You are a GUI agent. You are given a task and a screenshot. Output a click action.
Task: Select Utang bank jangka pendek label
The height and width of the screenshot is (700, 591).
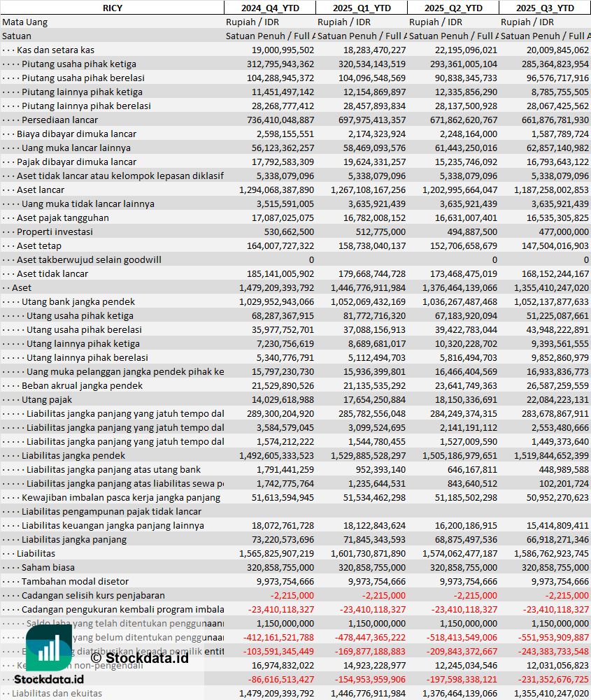click(78, 302)
